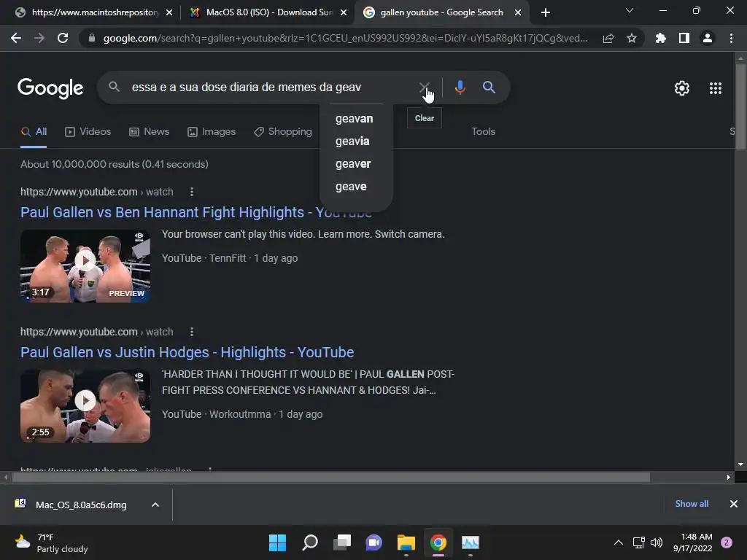The image size is (747, 560).
Task: Play the 2:55 Justin Hodges video thumbnail
Action: tap(85, 406)
